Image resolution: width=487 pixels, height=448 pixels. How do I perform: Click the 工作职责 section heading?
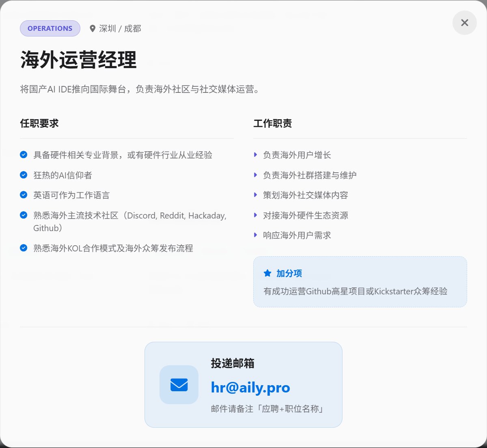(273, 123)
